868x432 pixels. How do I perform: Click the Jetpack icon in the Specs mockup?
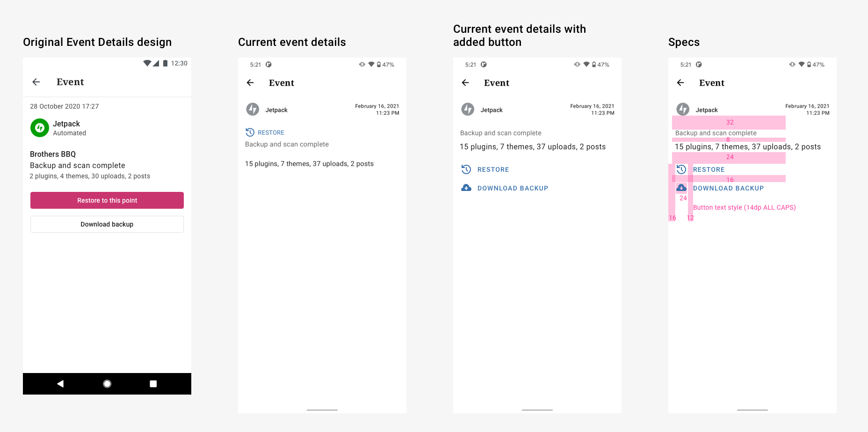[x=683, y=109]
